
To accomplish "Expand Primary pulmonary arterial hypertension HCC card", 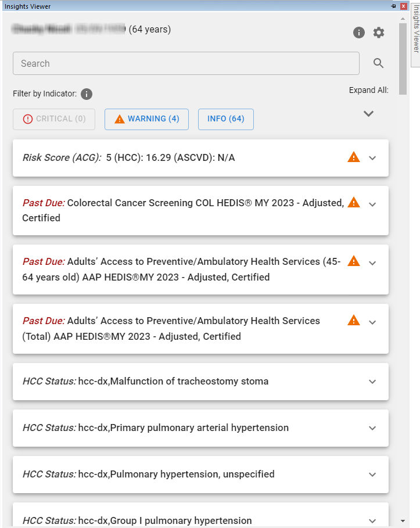I will point(372,428).
